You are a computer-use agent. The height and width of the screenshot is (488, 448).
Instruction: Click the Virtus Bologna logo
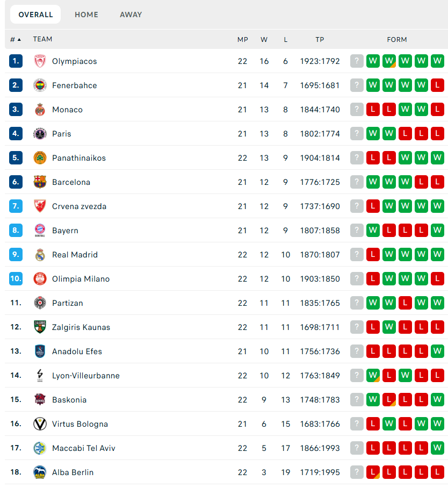[x=40, y=424]
